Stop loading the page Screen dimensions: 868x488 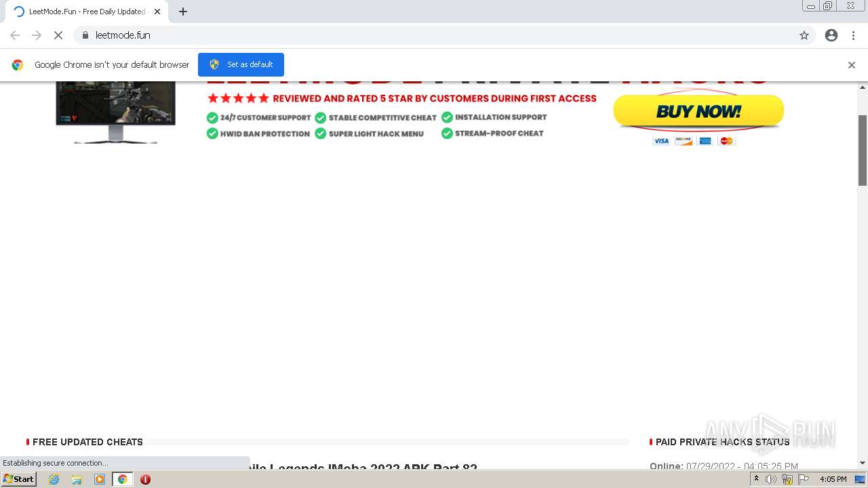tap(58, 35)
